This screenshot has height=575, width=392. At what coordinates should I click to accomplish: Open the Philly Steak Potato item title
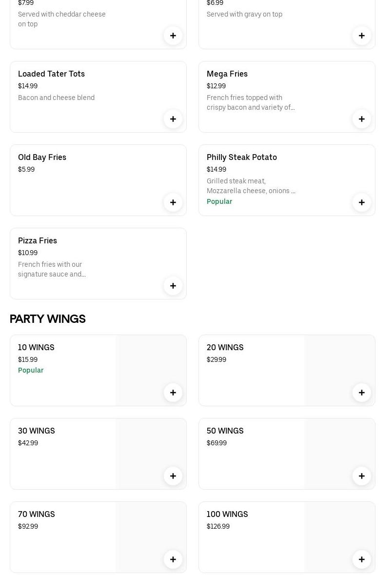pos(241,157)
